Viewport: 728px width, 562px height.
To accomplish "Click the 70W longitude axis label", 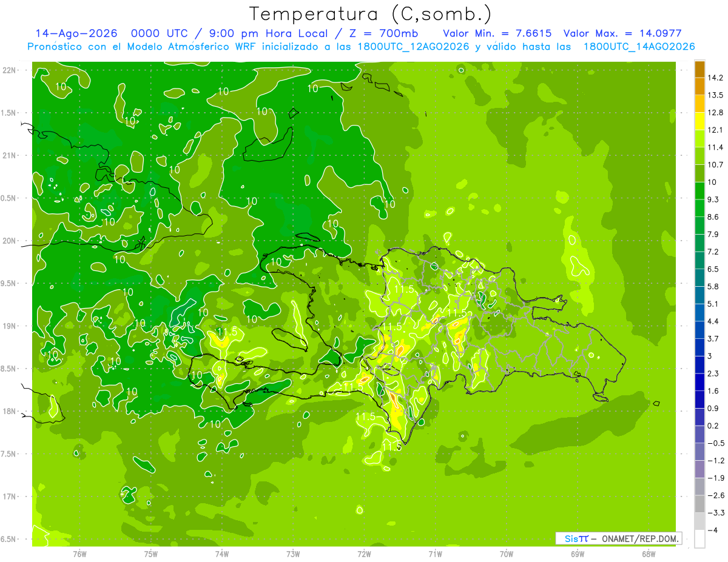I will (x=506, y=554).
